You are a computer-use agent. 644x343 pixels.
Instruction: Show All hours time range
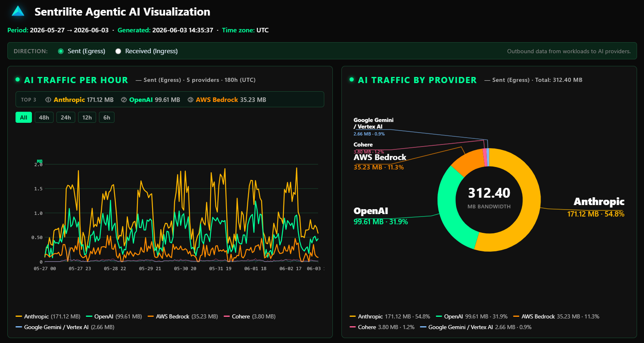click(24, 117)
